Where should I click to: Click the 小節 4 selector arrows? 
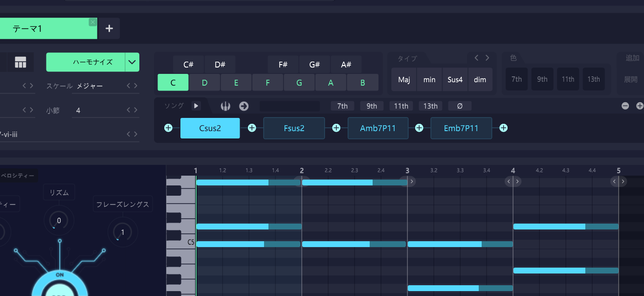tap(132, 111)
